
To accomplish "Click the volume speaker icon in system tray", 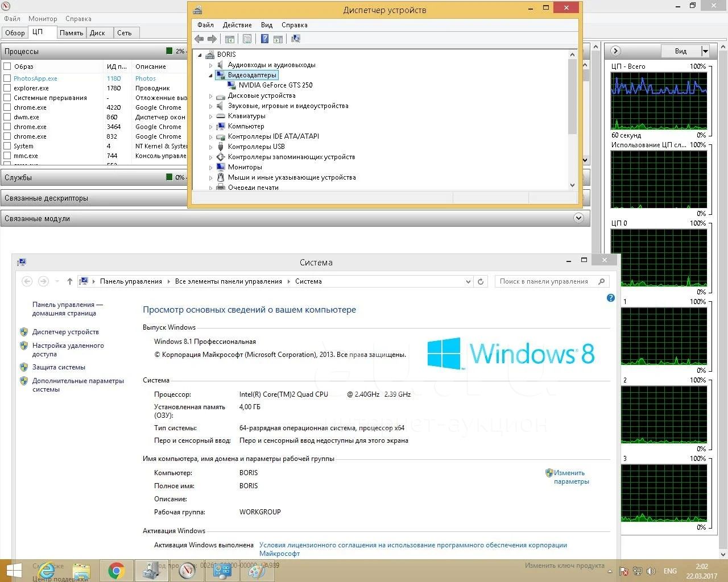I will 651,571.
